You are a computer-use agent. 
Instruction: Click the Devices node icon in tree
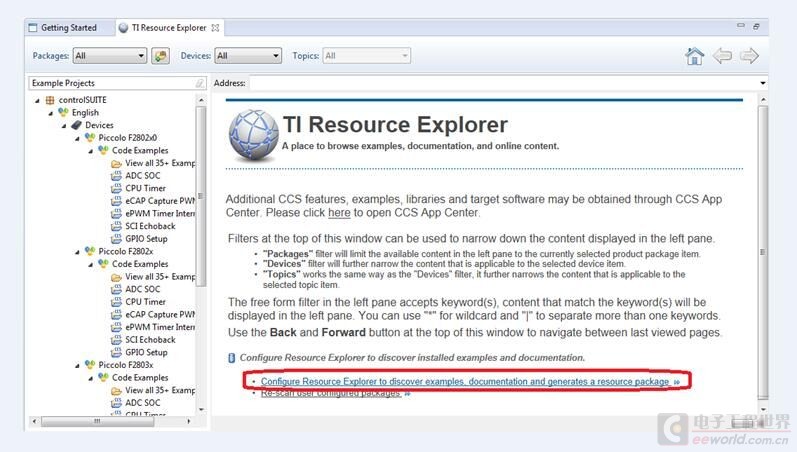pyautogui.click(x=76, y=125)
